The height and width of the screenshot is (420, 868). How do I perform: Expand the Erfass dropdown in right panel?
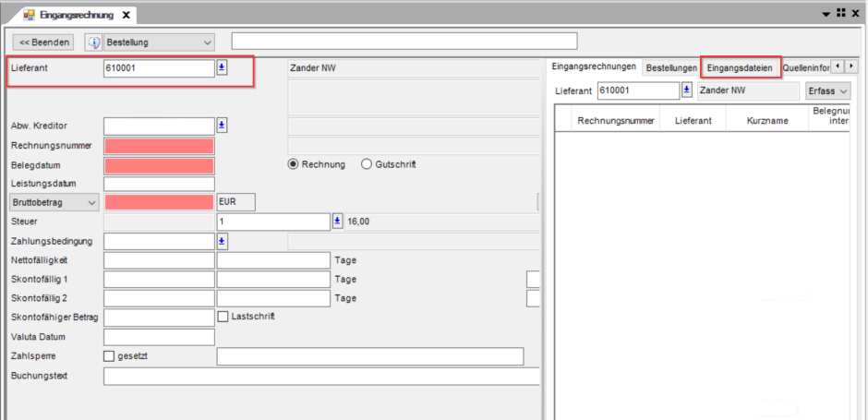click(x=828, y=90)
